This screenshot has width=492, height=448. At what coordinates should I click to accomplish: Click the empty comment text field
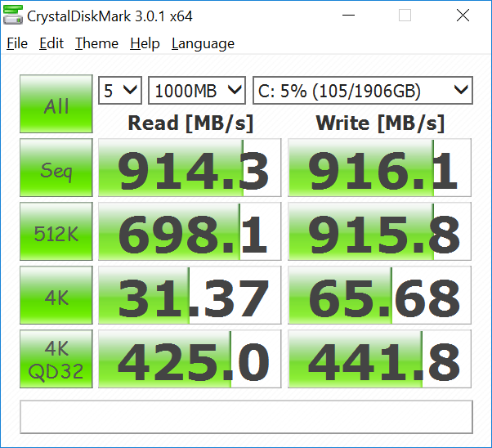246,417
